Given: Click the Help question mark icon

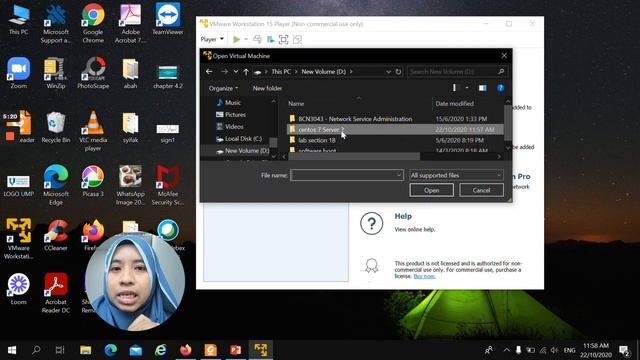Looking at the screenshot, I should click(x=371, y=224).
